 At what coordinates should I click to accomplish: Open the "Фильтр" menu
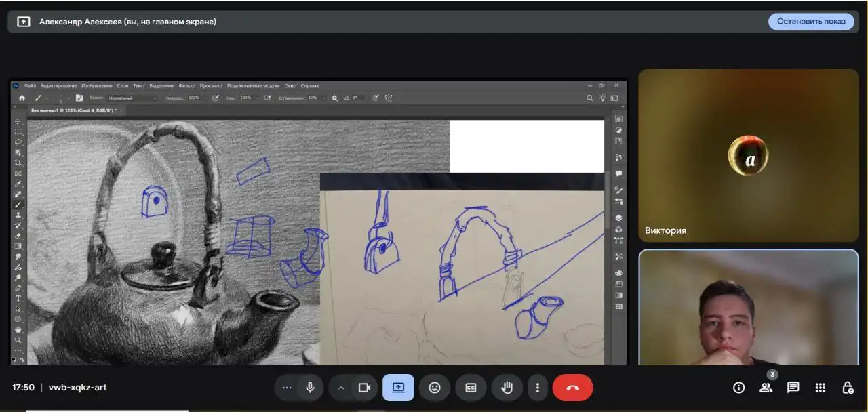[187, 86]
